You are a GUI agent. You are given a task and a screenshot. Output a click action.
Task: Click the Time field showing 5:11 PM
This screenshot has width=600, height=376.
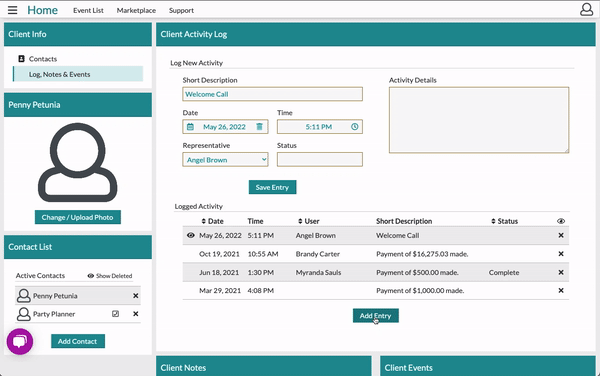click(320, 127)
